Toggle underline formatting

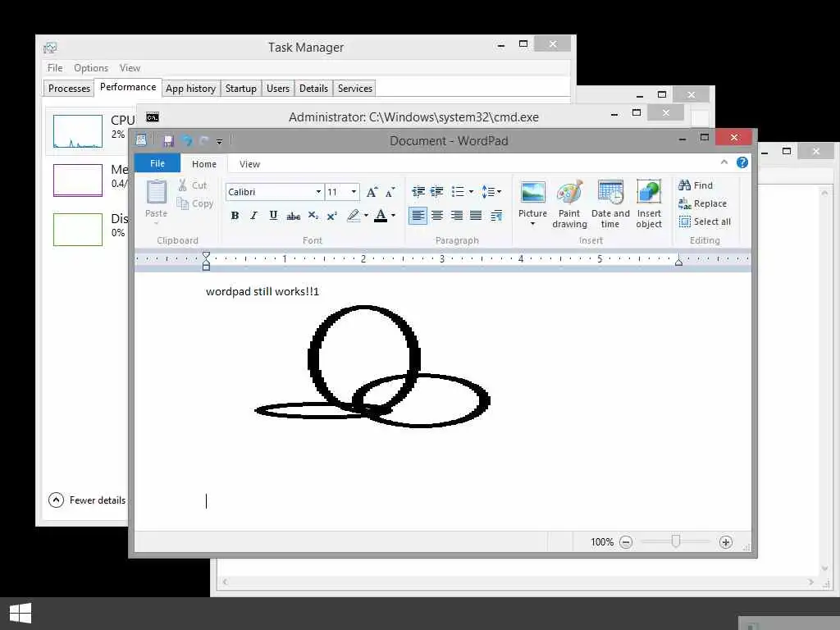[273, 216]
